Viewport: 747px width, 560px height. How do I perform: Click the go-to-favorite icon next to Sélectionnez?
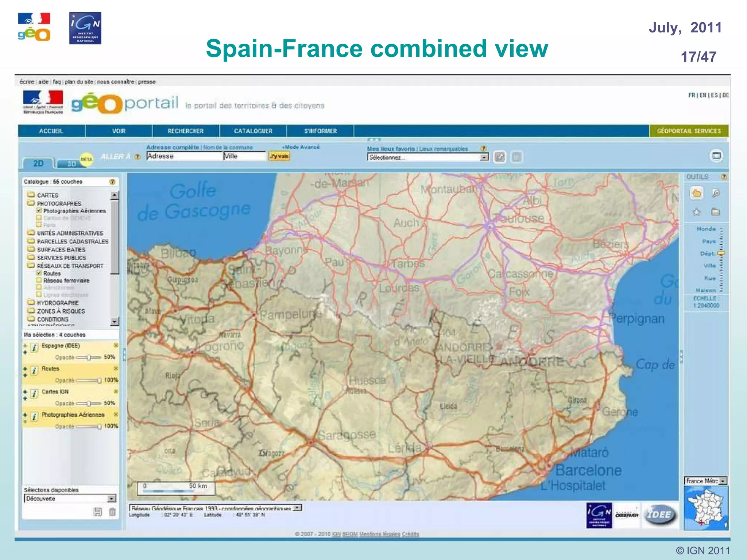[x=500, y=157]
